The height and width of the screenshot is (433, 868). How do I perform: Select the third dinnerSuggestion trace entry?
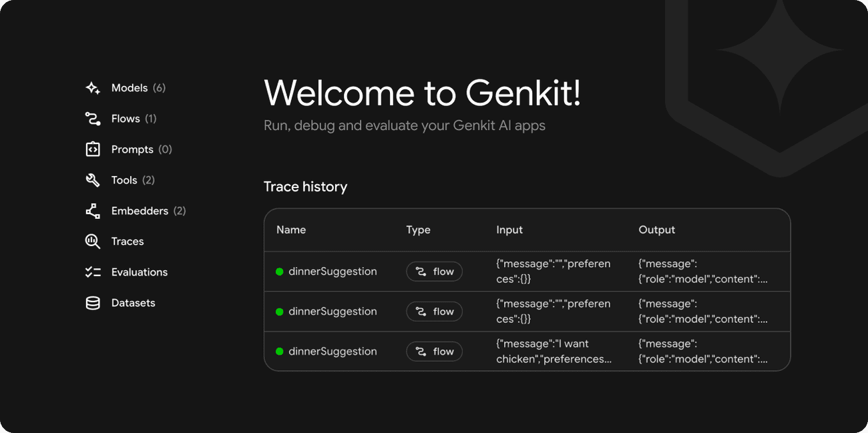(333, 352)
